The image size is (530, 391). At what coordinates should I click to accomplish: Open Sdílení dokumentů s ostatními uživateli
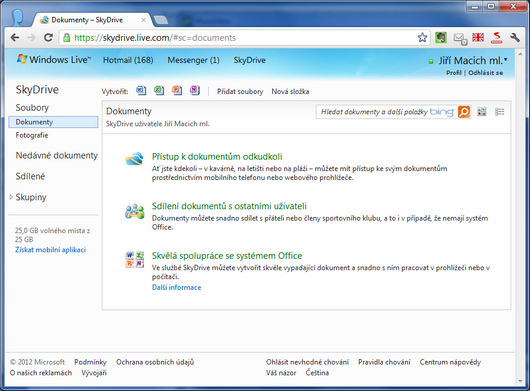(229, 206)
